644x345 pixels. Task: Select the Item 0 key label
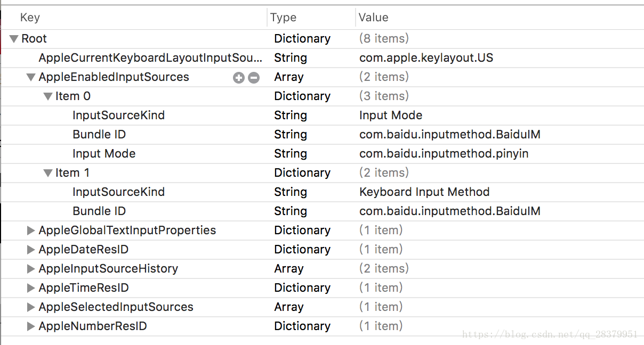click(73, 96)
